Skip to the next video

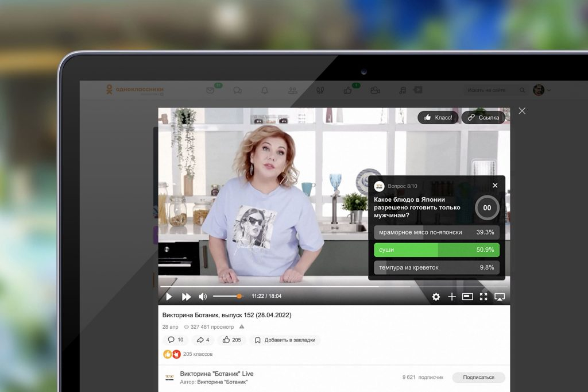click(186, 297)
